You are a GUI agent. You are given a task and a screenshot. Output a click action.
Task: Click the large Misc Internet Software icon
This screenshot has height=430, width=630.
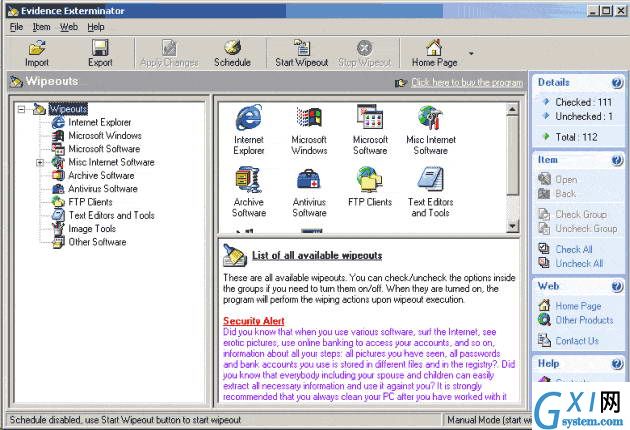[430, 117]
